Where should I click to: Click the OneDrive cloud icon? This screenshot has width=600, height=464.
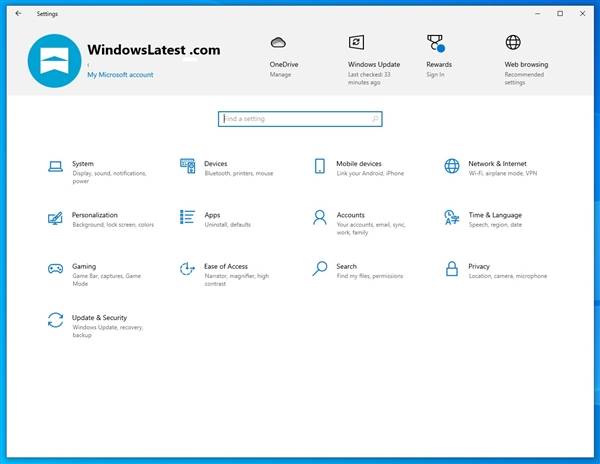pos(279,43)
